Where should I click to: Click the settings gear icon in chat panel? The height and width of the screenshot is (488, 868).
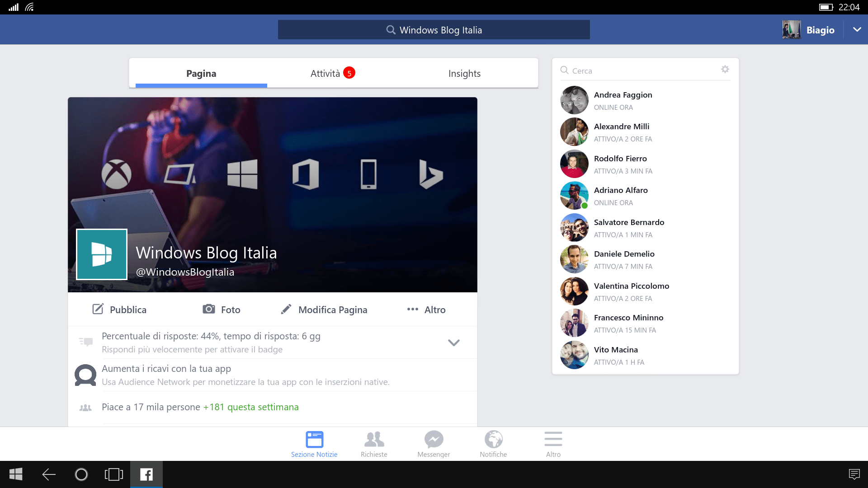(726, 70)
